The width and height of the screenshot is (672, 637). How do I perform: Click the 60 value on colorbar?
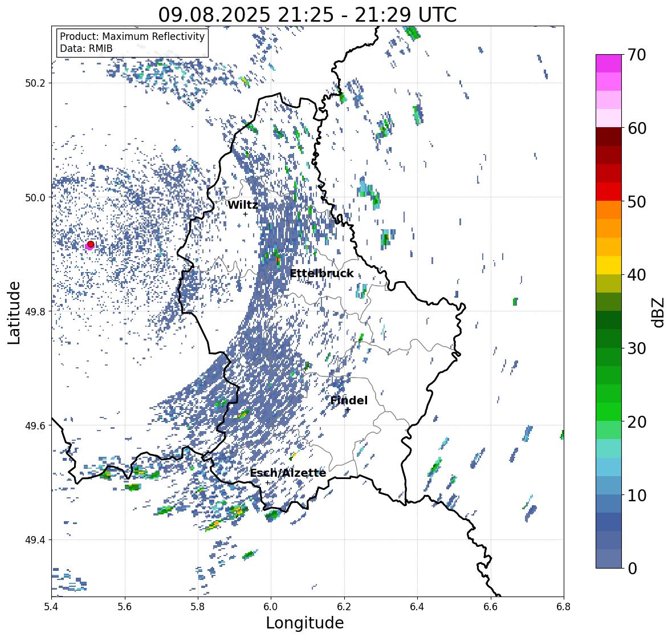tap(637, 128)
